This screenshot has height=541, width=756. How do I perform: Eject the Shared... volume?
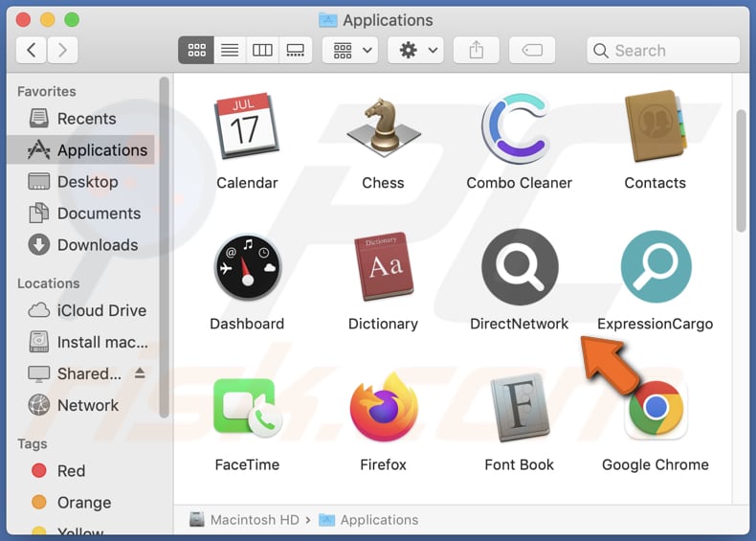point(140,373)
